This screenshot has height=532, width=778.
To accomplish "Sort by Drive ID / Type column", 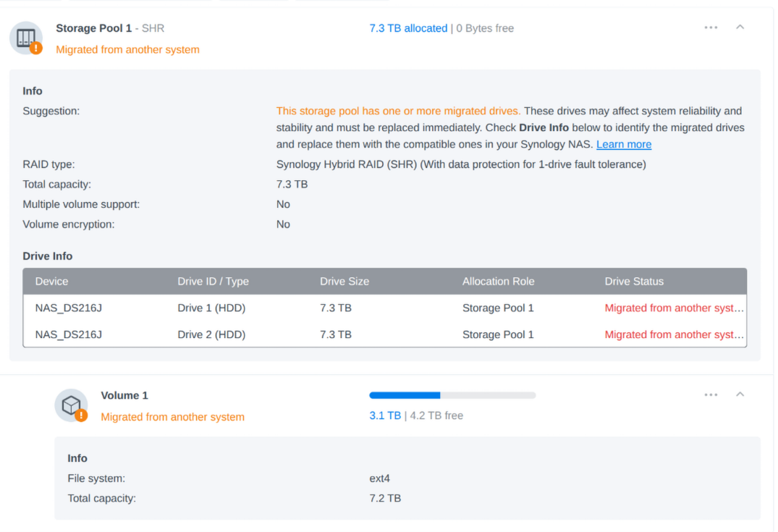I will point(213,282).
